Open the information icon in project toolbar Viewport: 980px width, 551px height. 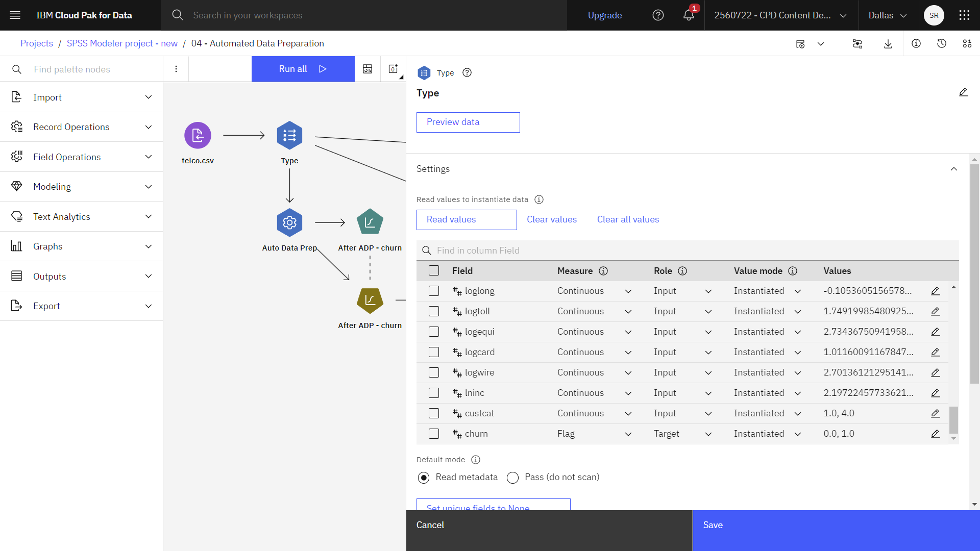(x=916, y=44)
